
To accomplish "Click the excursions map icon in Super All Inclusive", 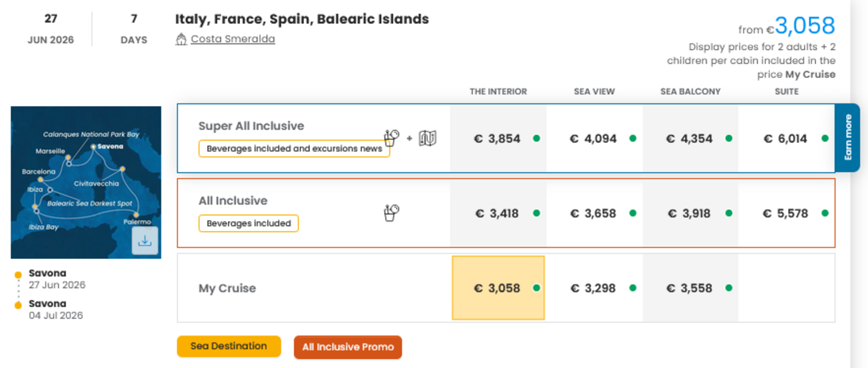I will (427, 138).
